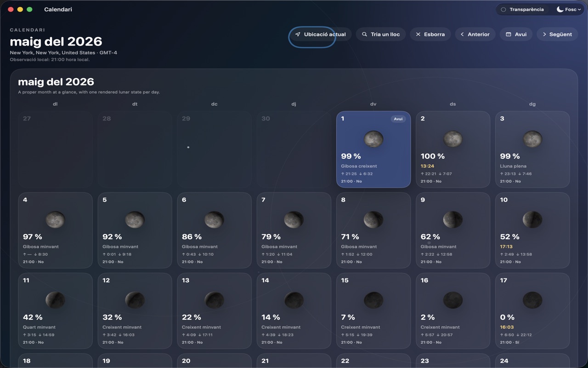Select the 0 % value on day 17
This screenshot has height=368, width=588.
[507, 317]
